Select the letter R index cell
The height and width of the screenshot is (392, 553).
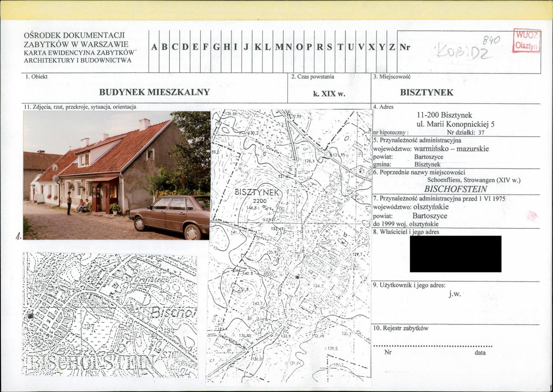tap(320, 47)
